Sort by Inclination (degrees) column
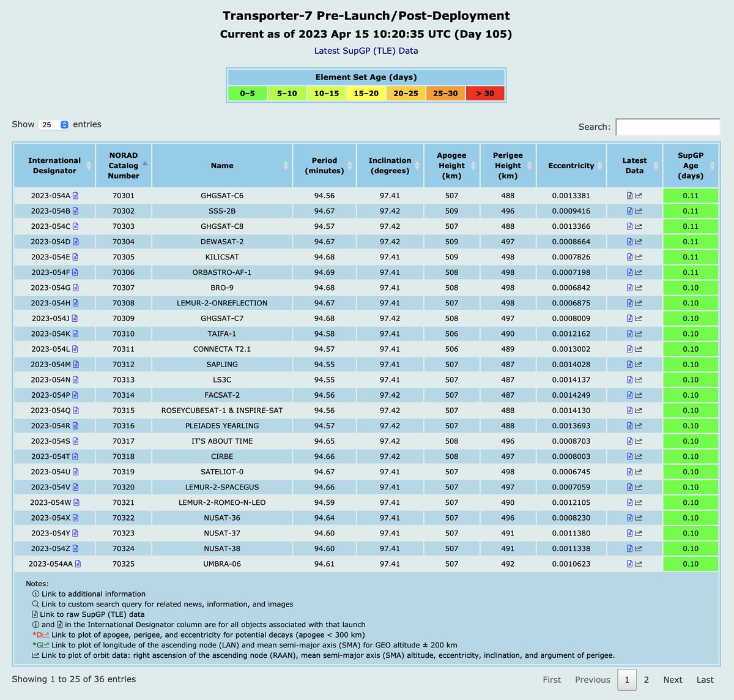Image resolution: width=734 pixels, height=700 pixels. tap(390, 165)
